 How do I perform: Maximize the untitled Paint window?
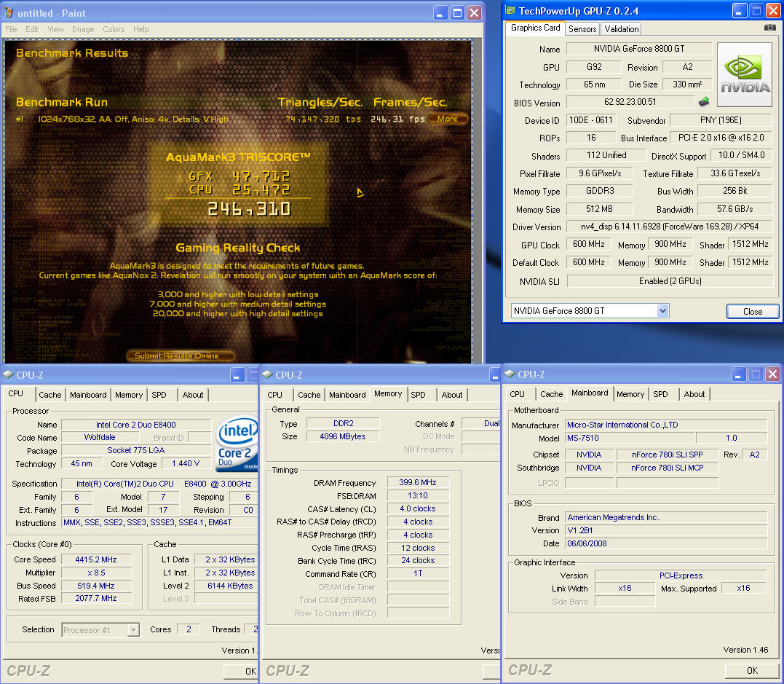click(457, 12)
